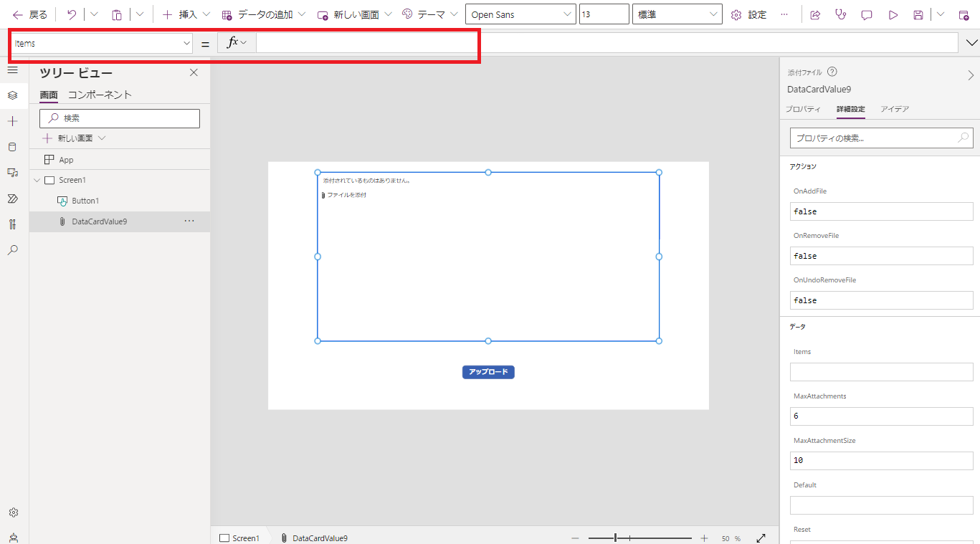The height and width of the screenshot is (544, 980).
Task: Open the Variables panel icon
Action: coord(11,224)
